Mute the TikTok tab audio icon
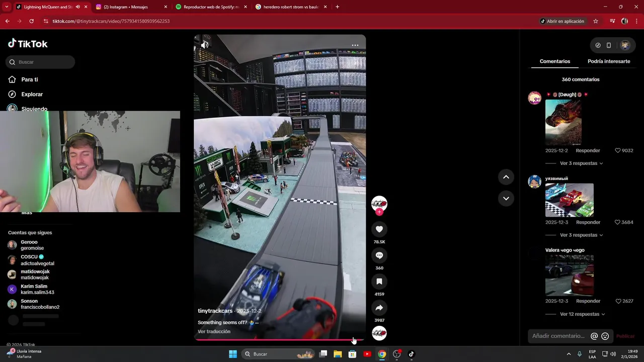644x362 pixels. (77, 7)
